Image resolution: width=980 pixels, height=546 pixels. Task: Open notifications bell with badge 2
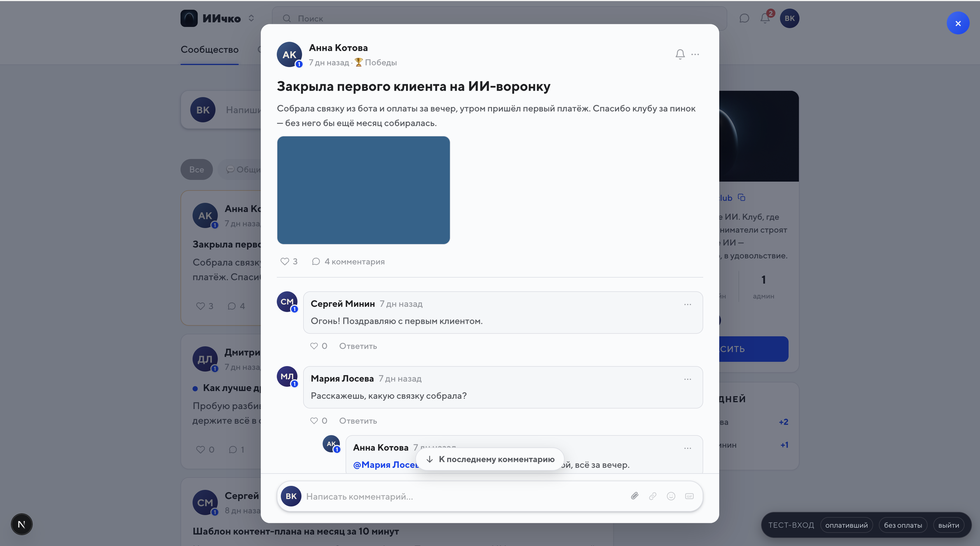point(765,19)
